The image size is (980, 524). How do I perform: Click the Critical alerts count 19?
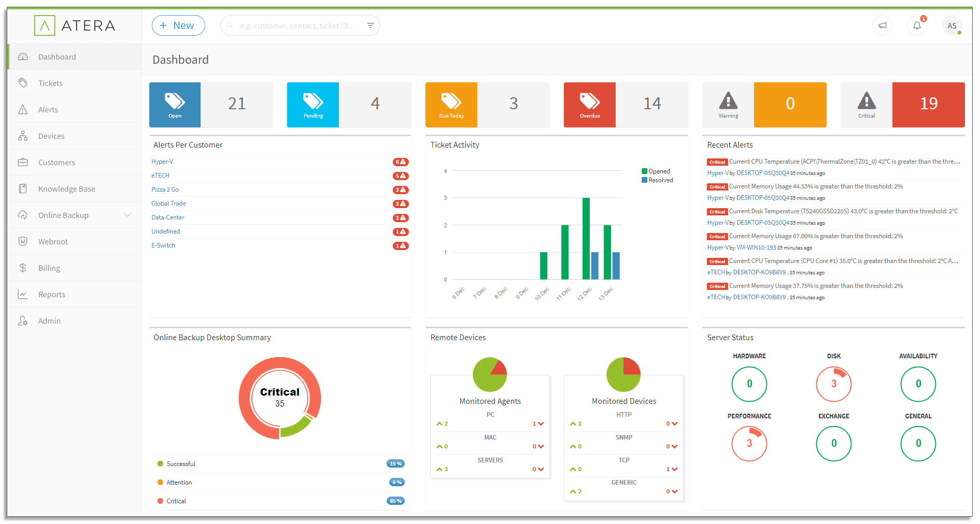coord(929,105)
